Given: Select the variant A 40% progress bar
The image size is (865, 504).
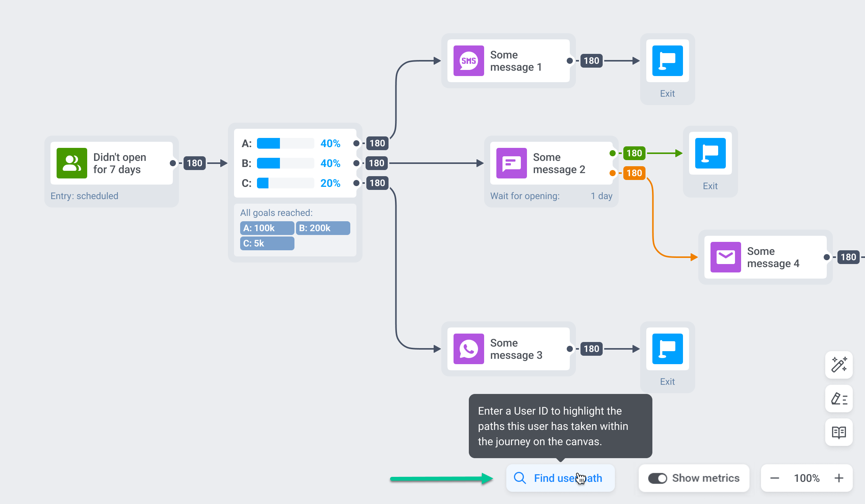Looking at the screenshot, I should [x=285, y=143].
